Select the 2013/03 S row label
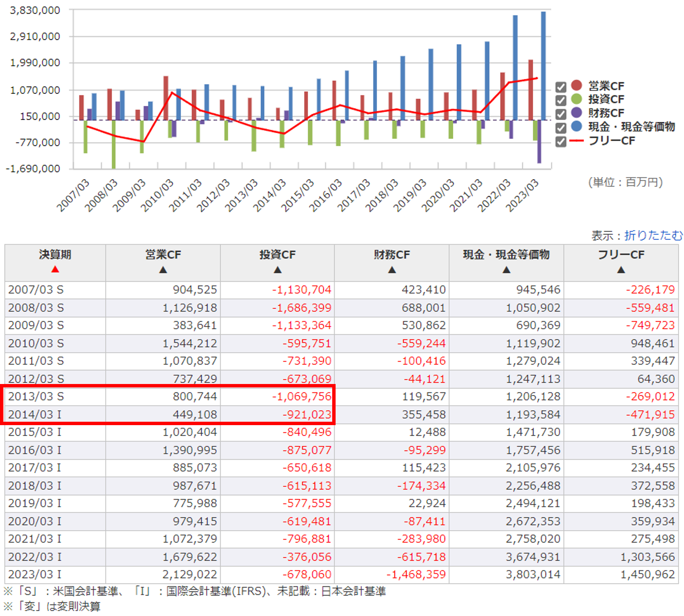 [36, 396]
